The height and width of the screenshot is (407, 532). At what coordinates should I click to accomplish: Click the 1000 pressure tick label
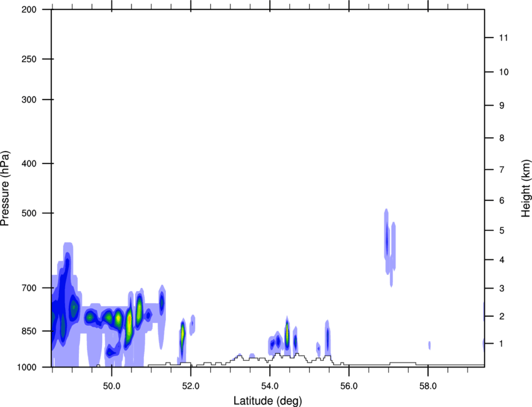click(26, 367)
